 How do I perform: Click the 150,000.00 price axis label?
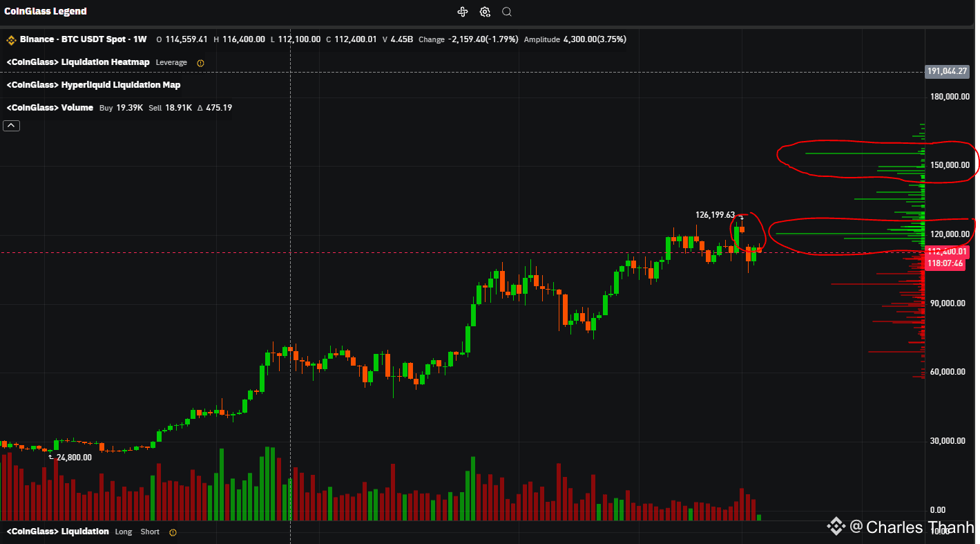point(950,165)
